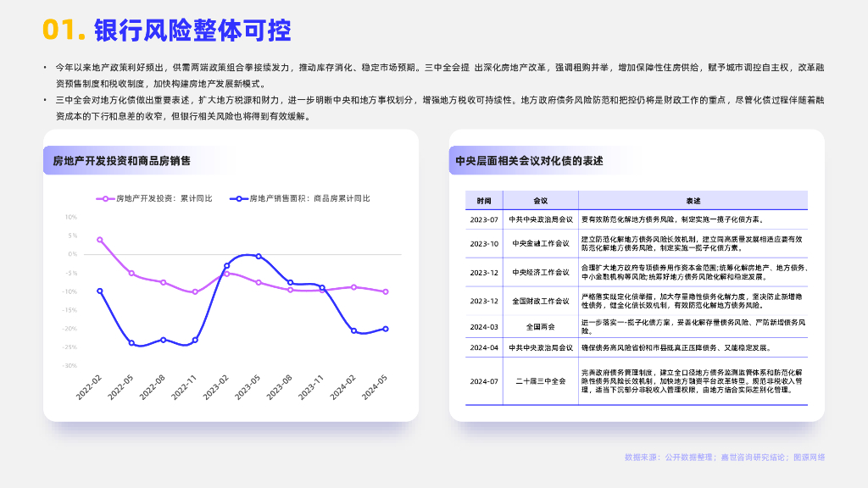Click the blue line's data point at 2024-05
Image resolution: width=868 pixels, height=488 pixels.
[x=386, y=329]
